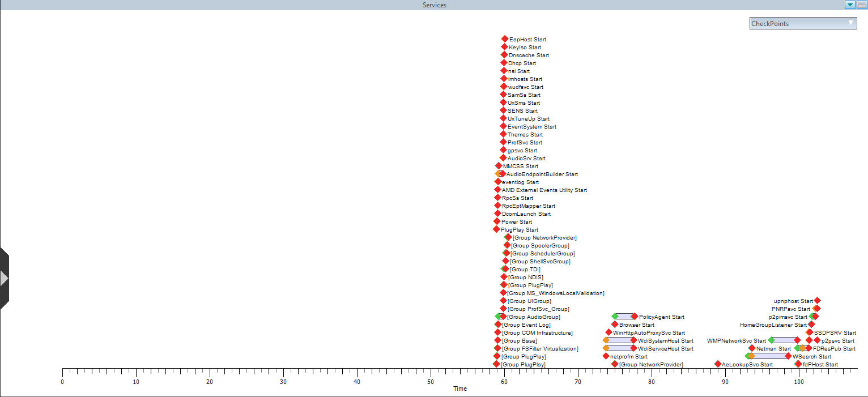Select the AudioEndpointBuilder Start marker
Viewport: 868px width, 397px height.
(502, 174)
